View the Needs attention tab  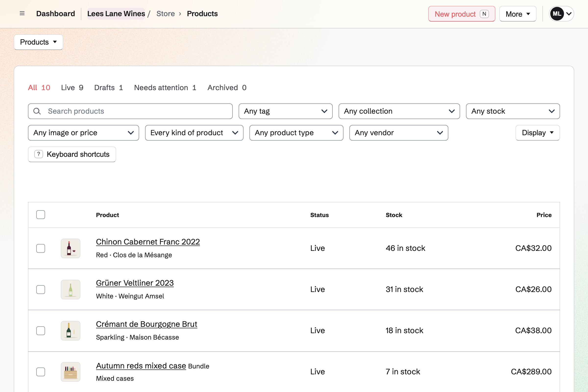coord(165,87)
